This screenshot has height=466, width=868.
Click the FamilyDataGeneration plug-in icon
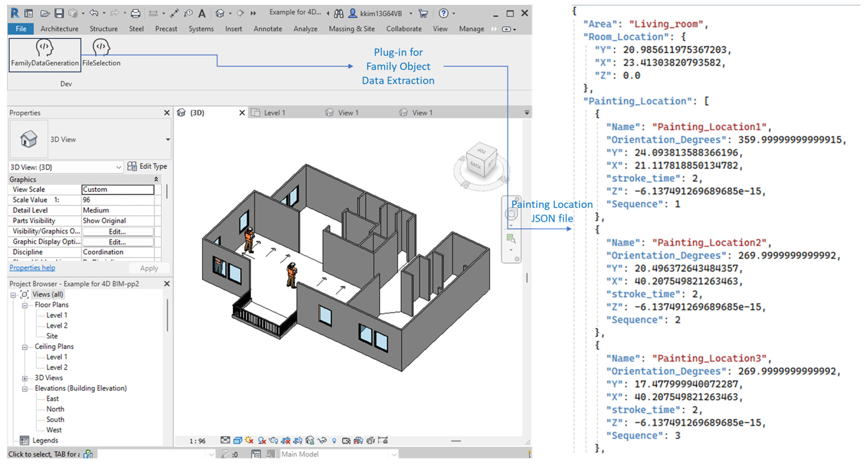(45, 48)
